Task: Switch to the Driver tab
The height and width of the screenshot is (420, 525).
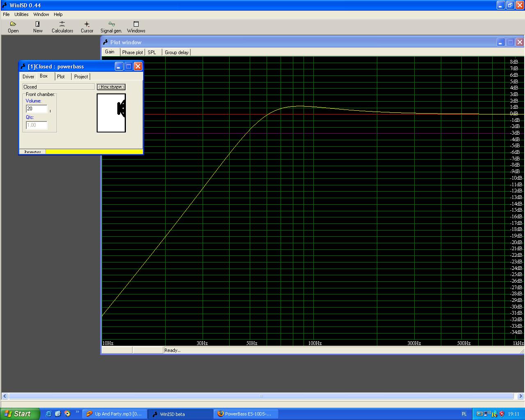Action: tap(28, 77)
